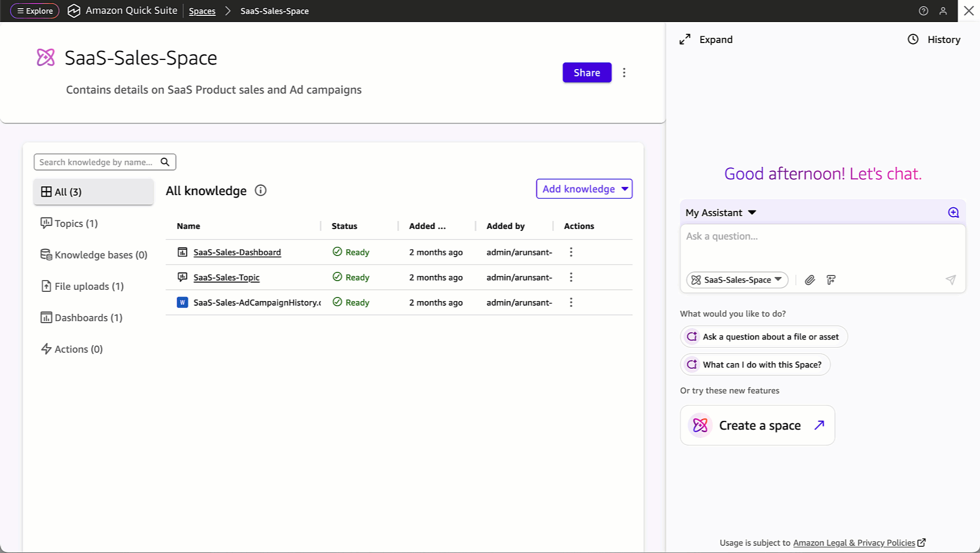The width and height of the screenshot is (980, 553).
Task: Click the Create a space card
Action: 757,425
